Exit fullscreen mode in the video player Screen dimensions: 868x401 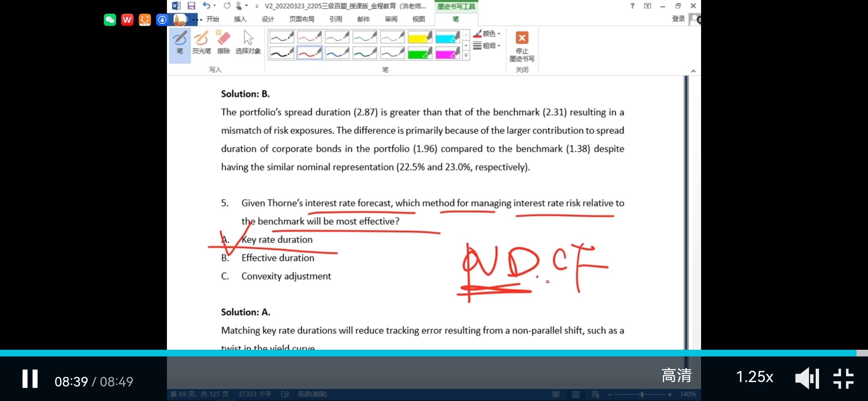pyautogui.click(x=844, y=378)
